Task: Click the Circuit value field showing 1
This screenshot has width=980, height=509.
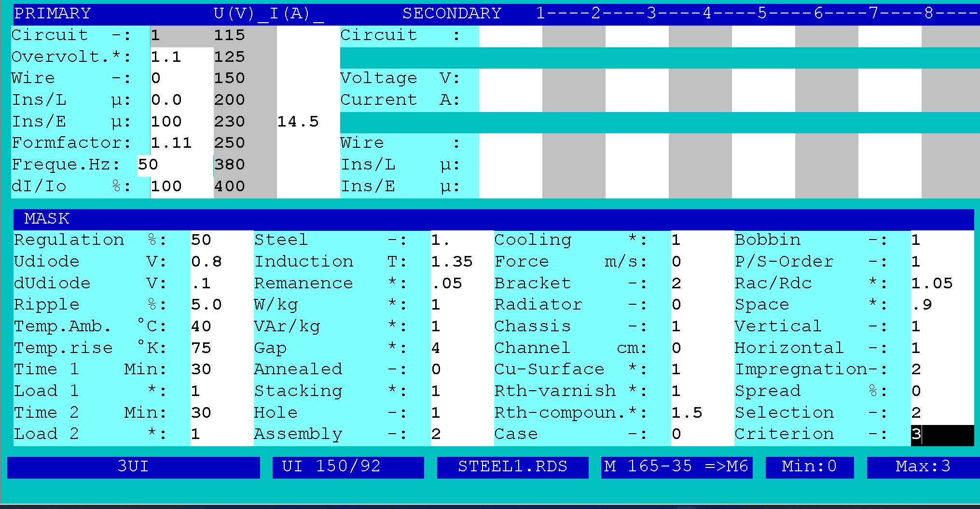Action: pos(181,36)
